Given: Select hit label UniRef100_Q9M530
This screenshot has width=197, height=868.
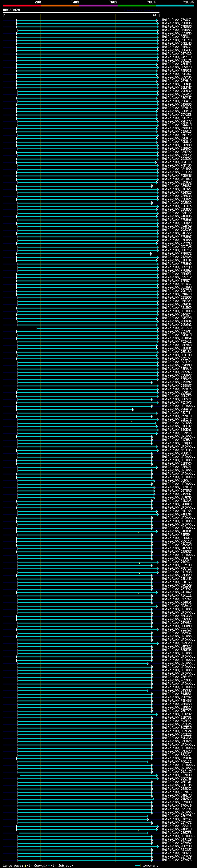Looking at the screenshot, I should click(x=176, y=91).
